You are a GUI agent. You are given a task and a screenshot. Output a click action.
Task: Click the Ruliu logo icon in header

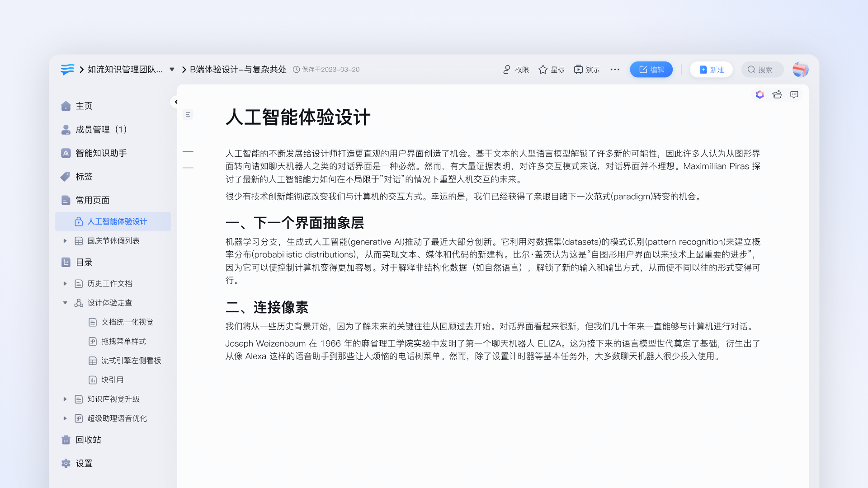point(67,69)
